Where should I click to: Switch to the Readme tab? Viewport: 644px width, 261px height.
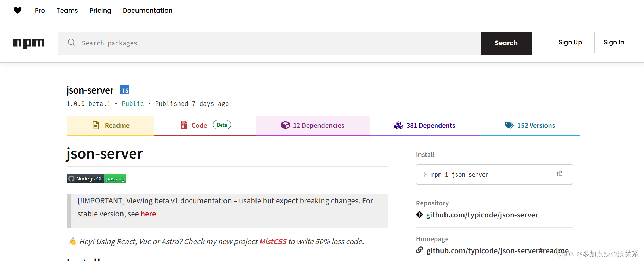coord(111,126)
